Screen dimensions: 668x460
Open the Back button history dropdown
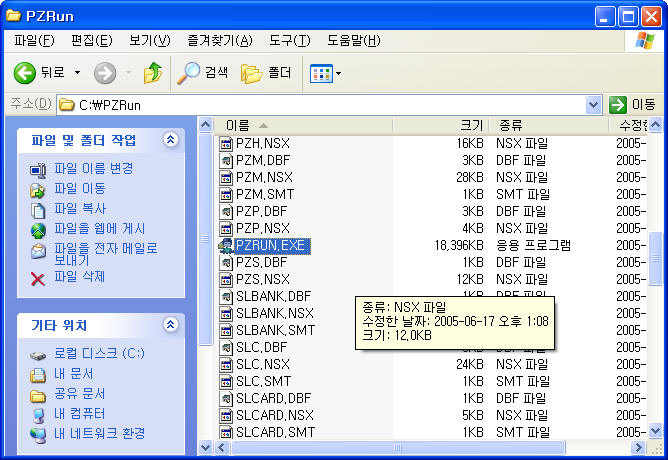tap(77, 73)
